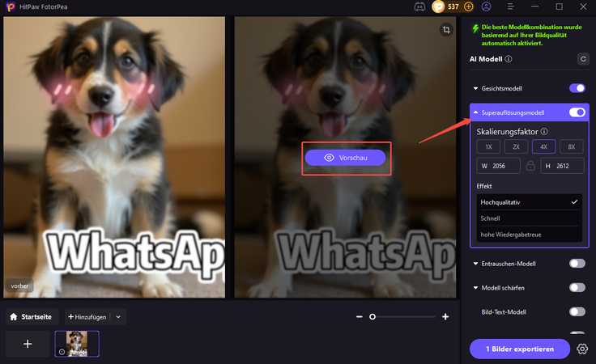Viewport: 596px width, 364px height.
Task: Turn off Superauflösungsmodell switch
Action: [577, 112]
